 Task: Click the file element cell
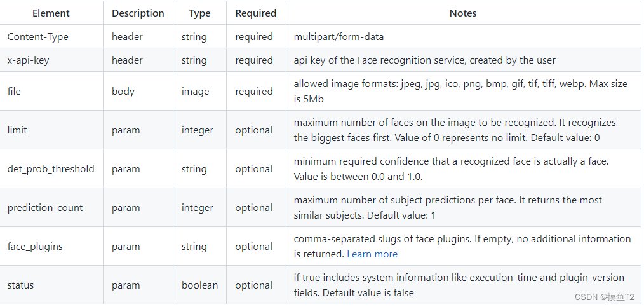(14, 92)
